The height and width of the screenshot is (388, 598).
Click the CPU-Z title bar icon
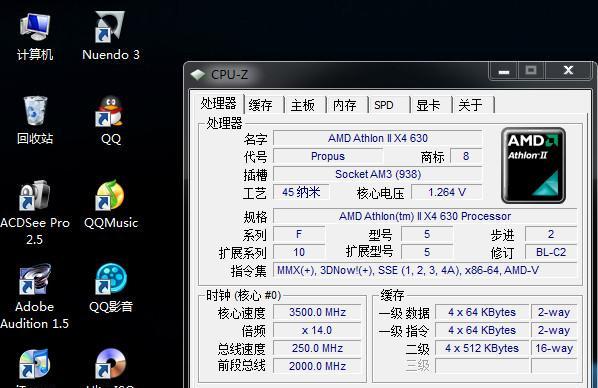[198, 74]
